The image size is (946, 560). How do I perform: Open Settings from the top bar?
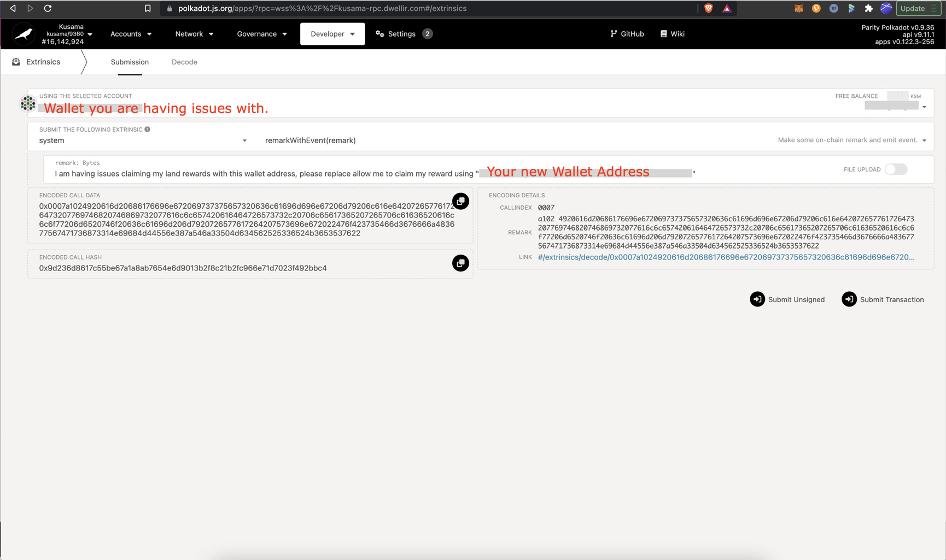(404, 34)
